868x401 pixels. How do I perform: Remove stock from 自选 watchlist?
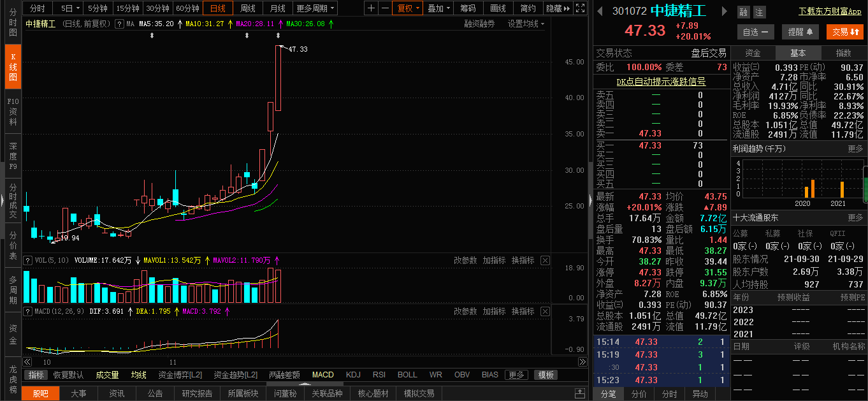tap(755, 32)
